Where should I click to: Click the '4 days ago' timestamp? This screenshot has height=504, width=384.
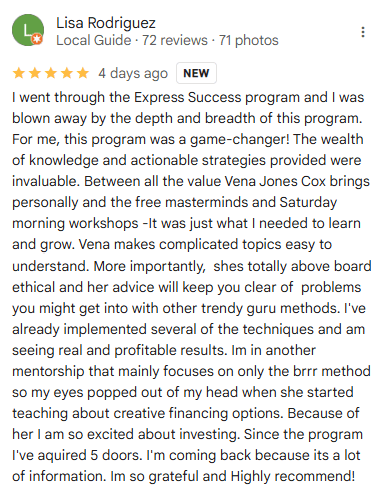133,74
